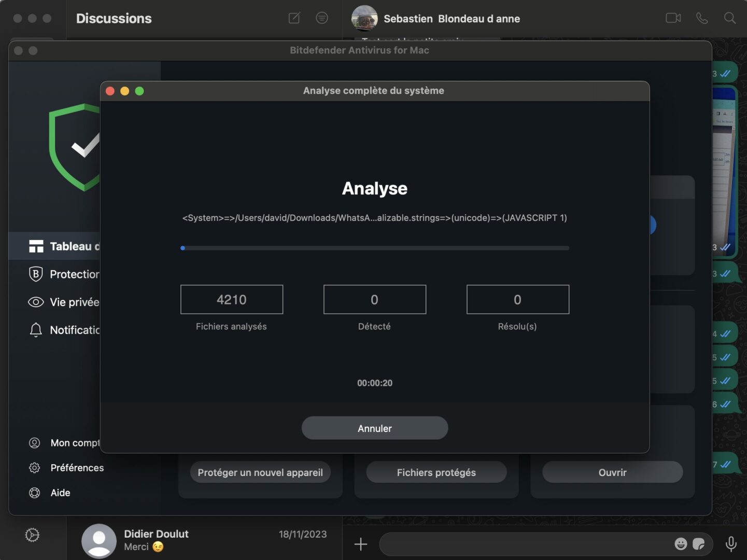747x560 pixels.
Task: Click plus attachment icon in WhatsApp
Action: click(x=361, y=544)
